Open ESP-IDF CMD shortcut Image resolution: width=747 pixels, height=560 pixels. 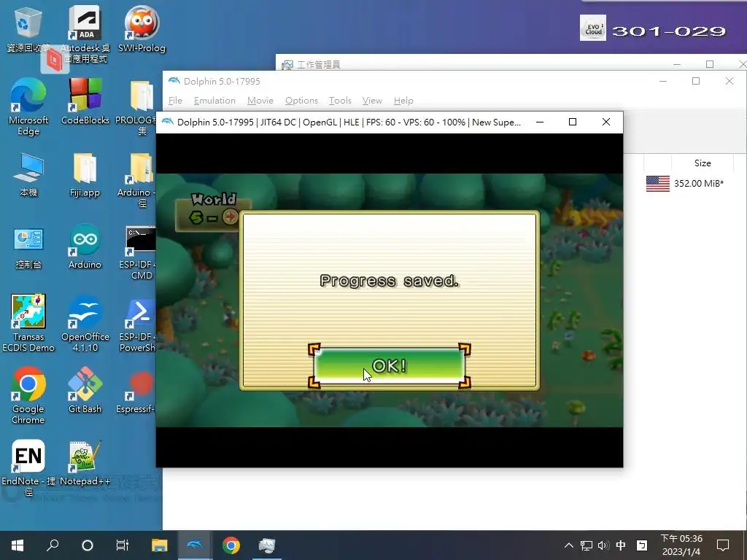click(138, 252)
